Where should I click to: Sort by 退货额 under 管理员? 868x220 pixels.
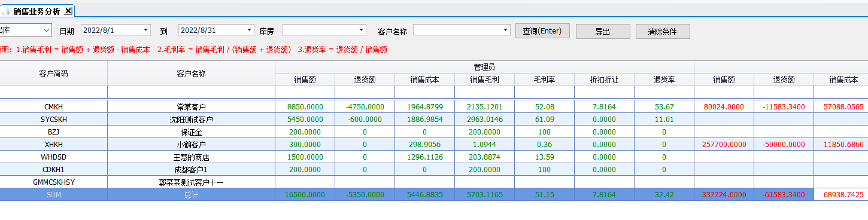pyautogui.click(x=365, y=79)
